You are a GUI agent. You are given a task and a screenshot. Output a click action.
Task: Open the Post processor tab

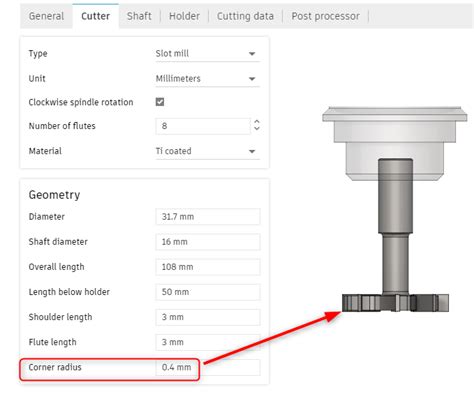pyautogui.click(x=326, y=16)
